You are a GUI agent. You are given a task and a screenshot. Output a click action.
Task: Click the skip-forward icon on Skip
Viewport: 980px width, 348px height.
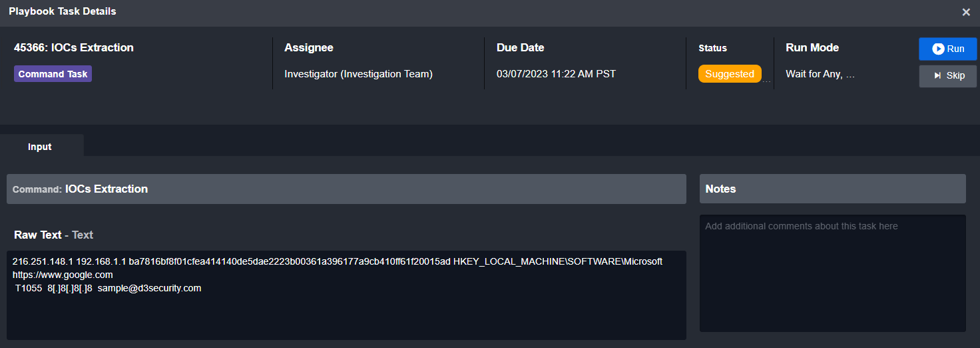937,76
